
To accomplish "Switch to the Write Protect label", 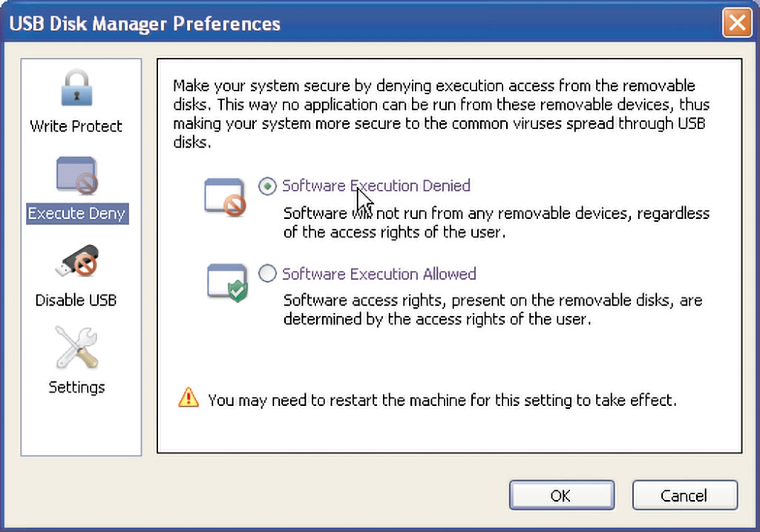I will (x=76, y=126).
